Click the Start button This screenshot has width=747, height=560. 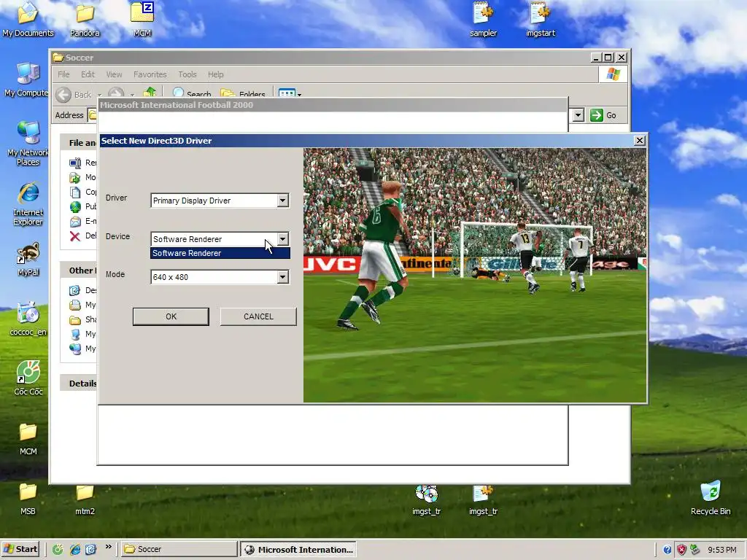coord(20,549)
